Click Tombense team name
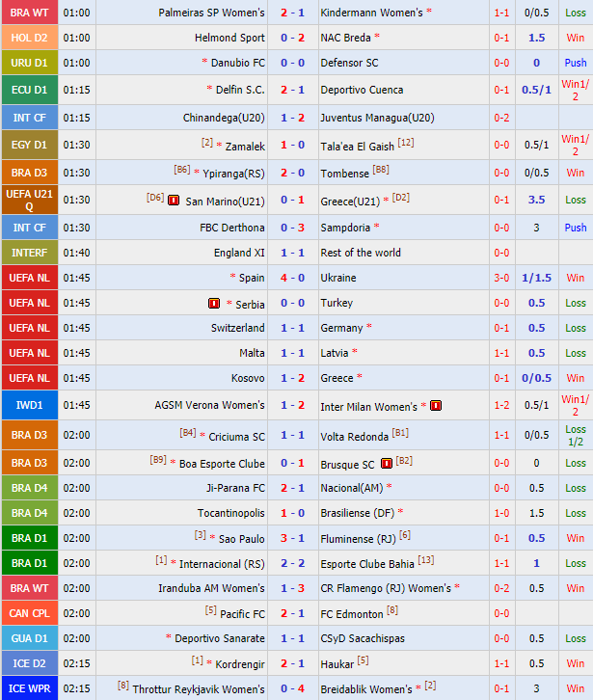The image size is (593, 700). [x=345, y=174]
